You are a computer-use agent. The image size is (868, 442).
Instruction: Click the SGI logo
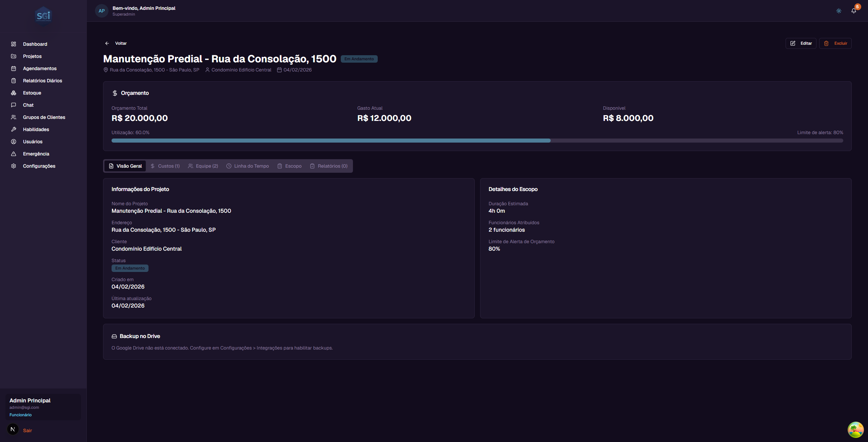coord(43,16)
